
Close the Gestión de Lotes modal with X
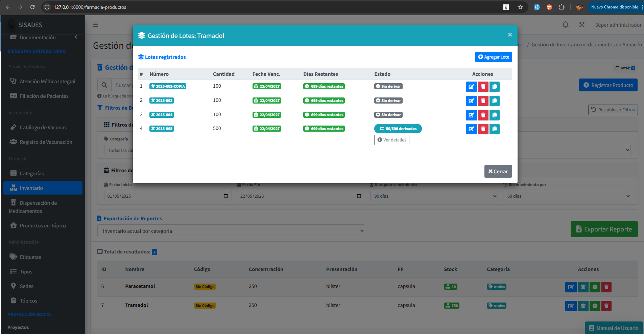(x=510, y=35)
